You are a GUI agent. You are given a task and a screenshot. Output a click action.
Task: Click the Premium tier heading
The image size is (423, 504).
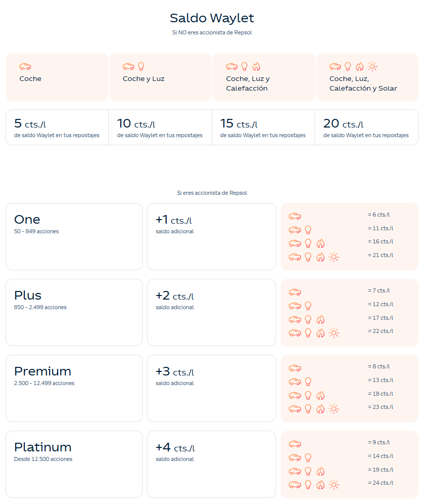pos(43,371)
